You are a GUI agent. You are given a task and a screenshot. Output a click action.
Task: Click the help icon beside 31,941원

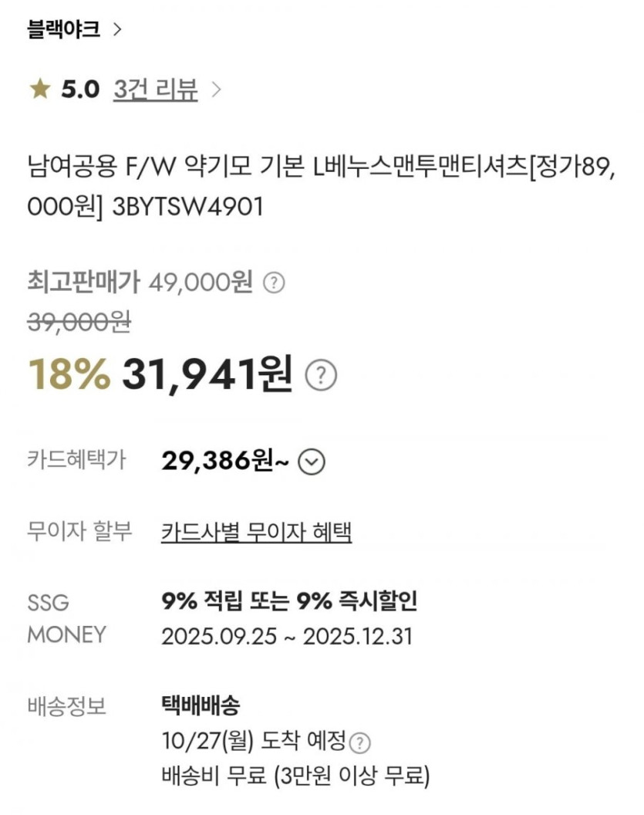pyautogui.click(x=322, y=377)
